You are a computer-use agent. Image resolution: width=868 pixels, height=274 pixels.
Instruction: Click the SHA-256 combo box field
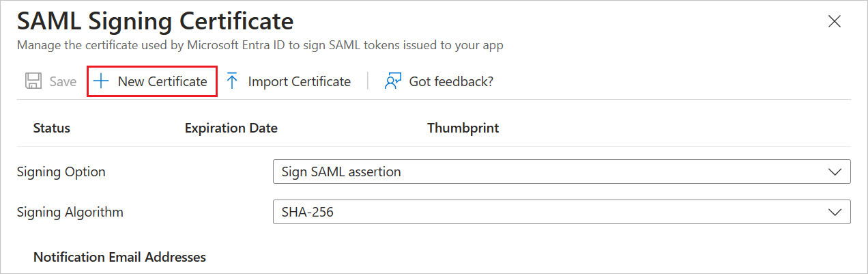tap(546, 212)
